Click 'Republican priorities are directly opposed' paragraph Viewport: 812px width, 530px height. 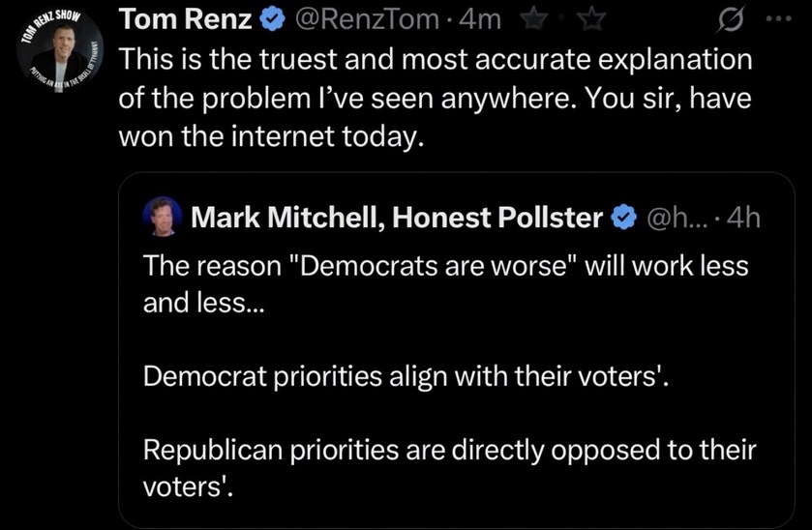click(x=449, y=468)
